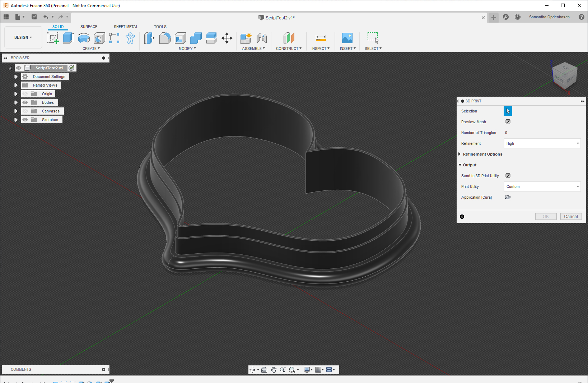Viewport: 588px width, 383px height.
Task: Select the Move/Copy arrows tool
Action: tap(227, 38)
